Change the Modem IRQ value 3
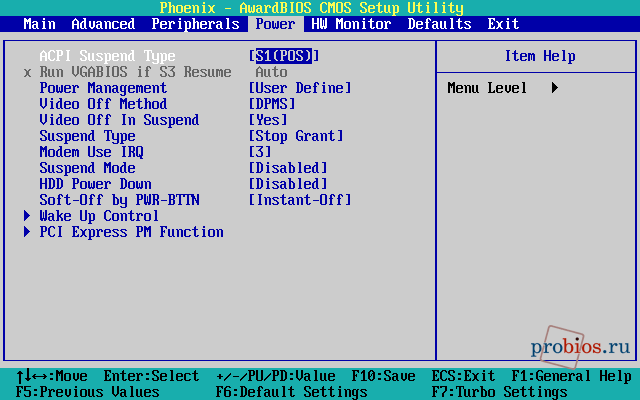Image resolution: width=640 pixels, height=400 pixels. [x=260, y=152]
